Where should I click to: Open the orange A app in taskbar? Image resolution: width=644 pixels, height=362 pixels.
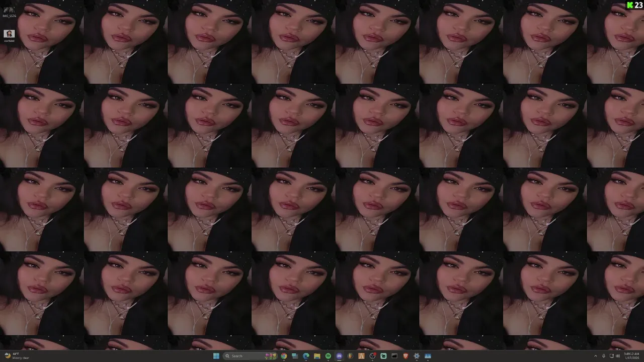click(x=361, y=356)
